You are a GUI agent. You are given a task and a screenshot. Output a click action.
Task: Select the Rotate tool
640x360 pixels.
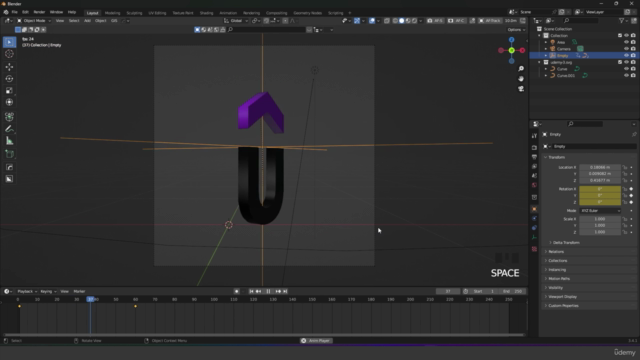click(x=9, y=79)
